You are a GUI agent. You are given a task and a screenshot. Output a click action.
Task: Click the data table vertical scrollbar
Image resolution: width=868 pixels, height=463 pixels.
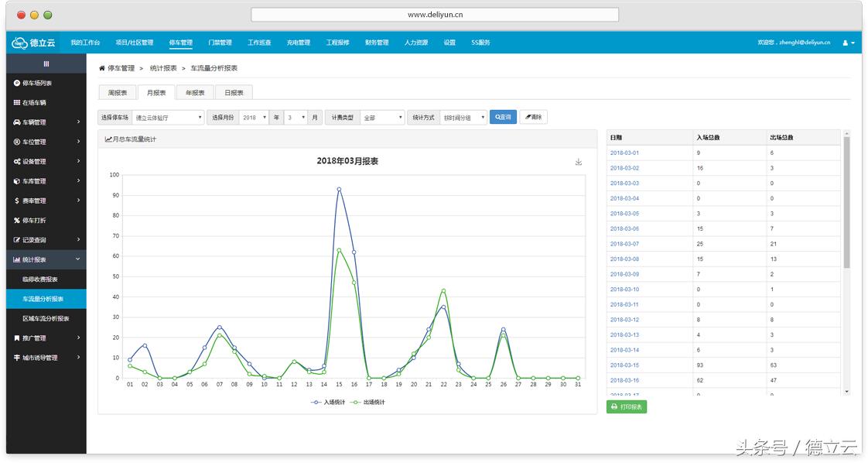point(846,201)
